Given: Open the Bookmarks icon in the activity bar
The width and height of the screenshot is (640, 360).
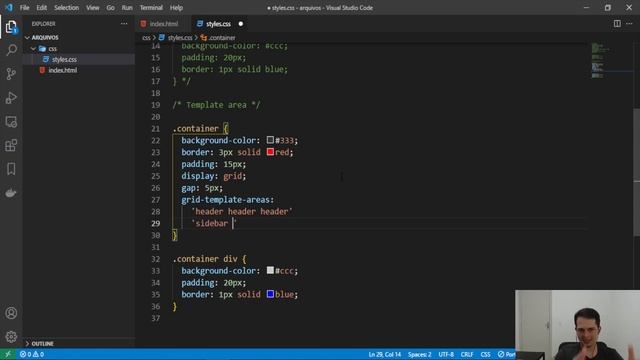Looking at the screenshot, I should pos(11,169).
